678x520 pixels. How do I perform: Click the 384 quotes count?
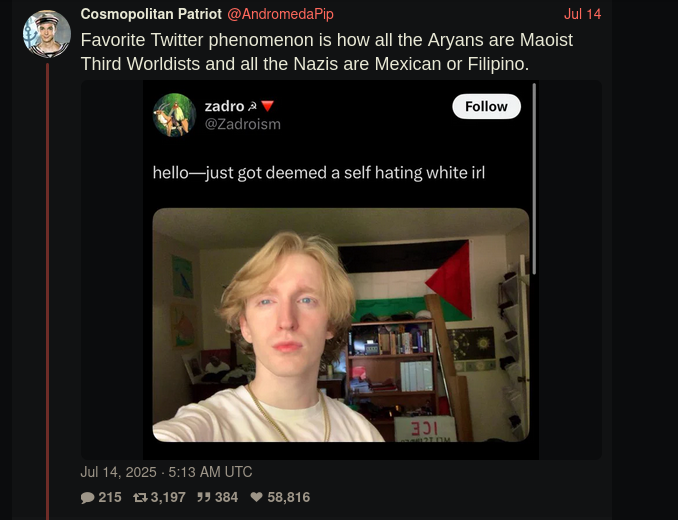click(x=227, y=497)
